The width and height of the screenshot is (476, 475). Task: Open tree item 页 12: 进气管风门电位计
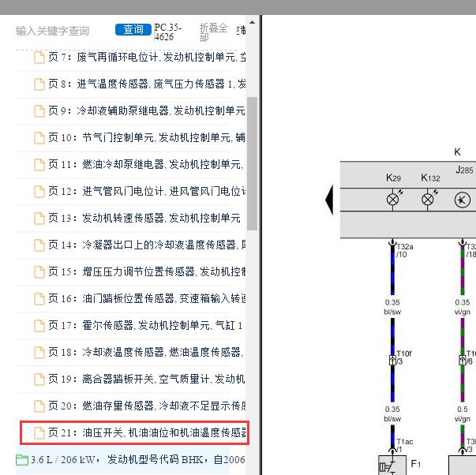tap(140, 191)
